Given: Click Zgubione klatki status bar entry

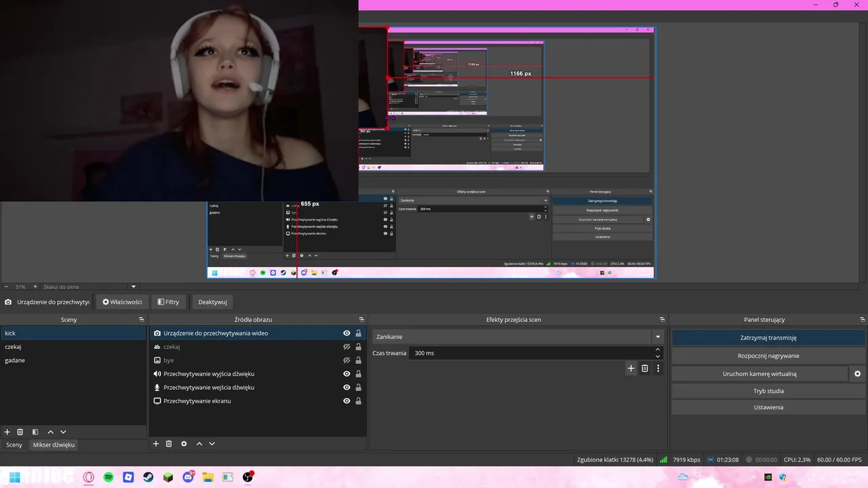Looking at the screenshot, I should tap(614, 460).
